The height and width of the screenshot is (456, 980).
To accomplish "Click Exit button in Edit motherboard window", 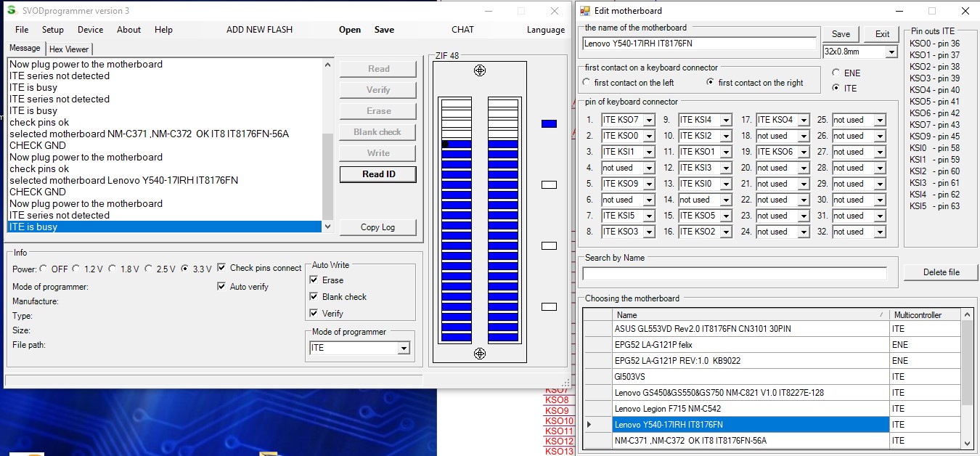I will coord(882,34).
